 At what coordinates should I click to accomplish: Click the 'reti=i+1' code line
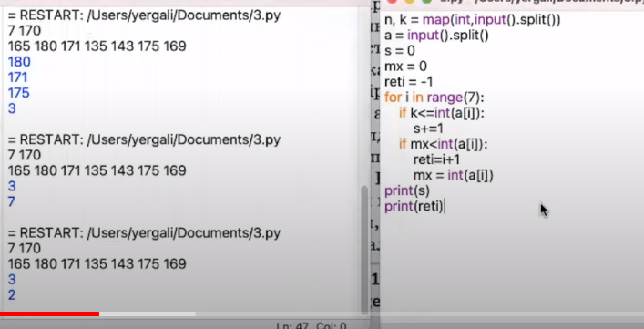[x=436, y=159]
